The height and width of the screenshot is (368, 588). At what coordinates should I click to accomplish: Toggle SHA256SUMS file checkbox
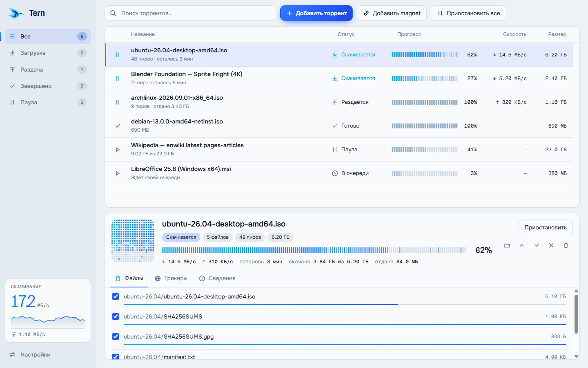(116, 316)
